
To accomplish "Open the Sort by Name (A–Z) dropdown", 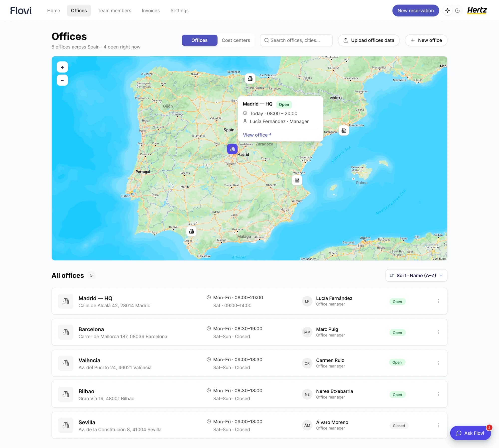I will tap(416, 275).
